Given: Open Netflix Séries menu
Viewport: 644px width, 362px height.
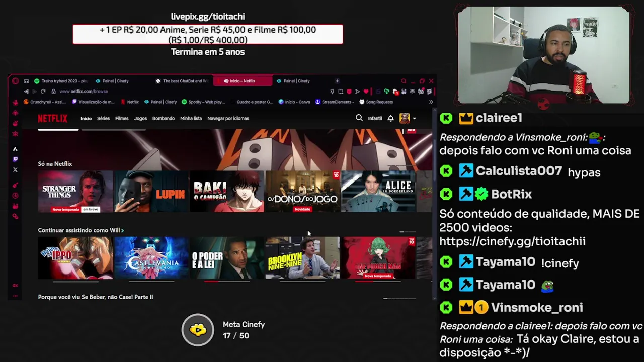Looking at the screenshot, I should [103, 118].
